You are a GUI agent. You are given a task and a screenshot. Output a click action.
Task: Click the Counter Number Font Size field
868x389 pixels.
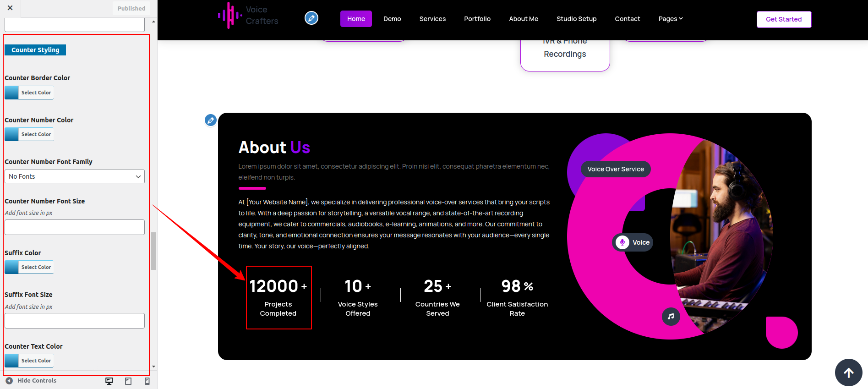tap(75, 227)
